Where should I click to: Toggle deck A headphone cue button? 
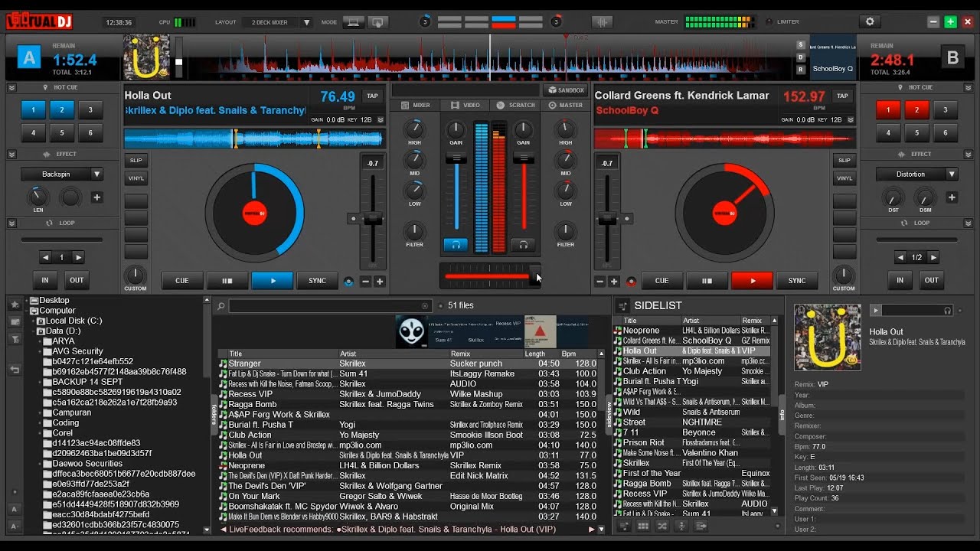(x=456, y=245)
